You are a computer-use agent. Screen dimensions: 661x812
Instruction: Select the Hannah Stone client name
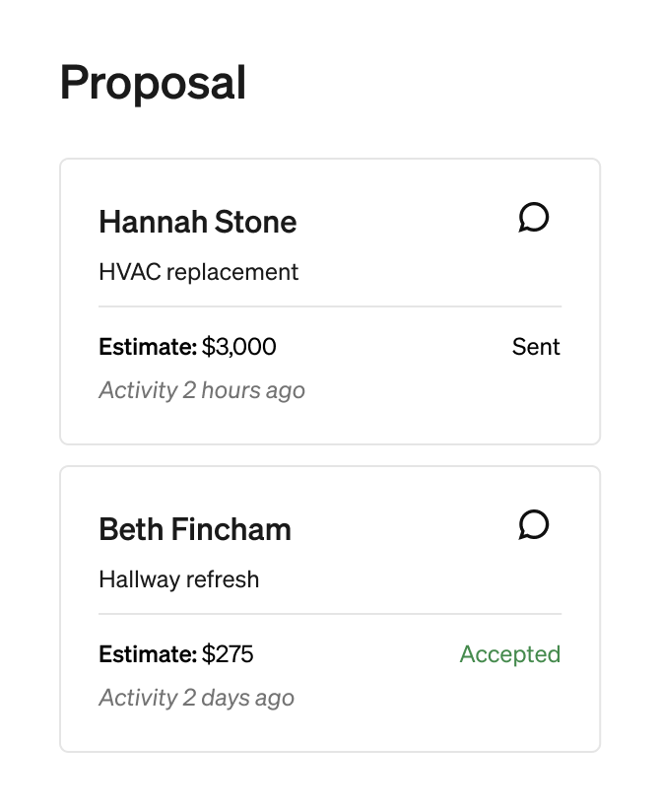point(197,222)
